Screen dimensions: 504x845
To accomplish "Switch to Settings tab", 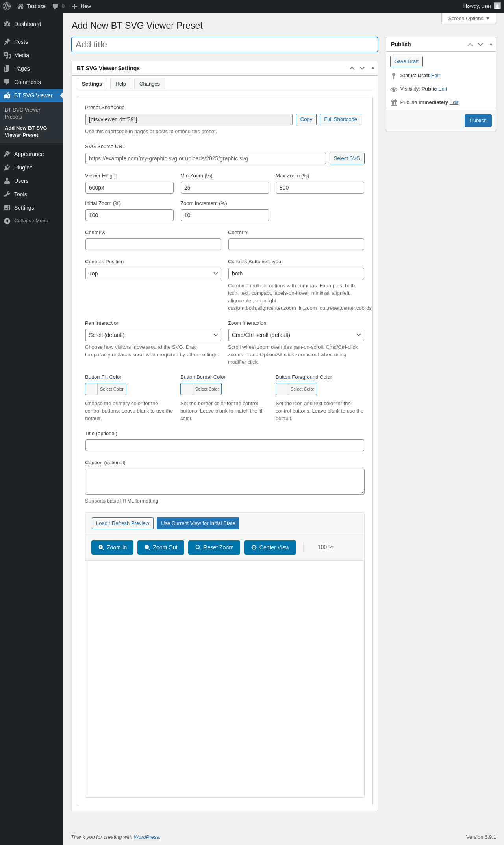I will point(92,84).
